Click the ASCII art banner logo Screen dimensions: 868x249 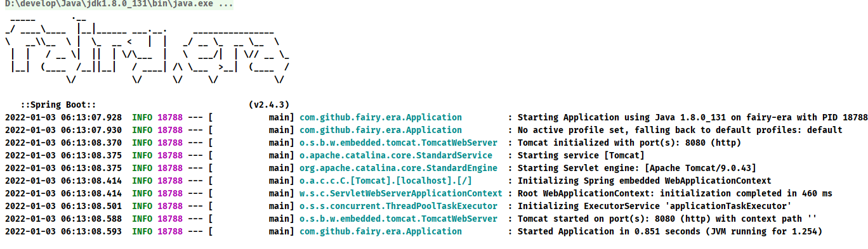pyautogui.click(x=148, y=51)
